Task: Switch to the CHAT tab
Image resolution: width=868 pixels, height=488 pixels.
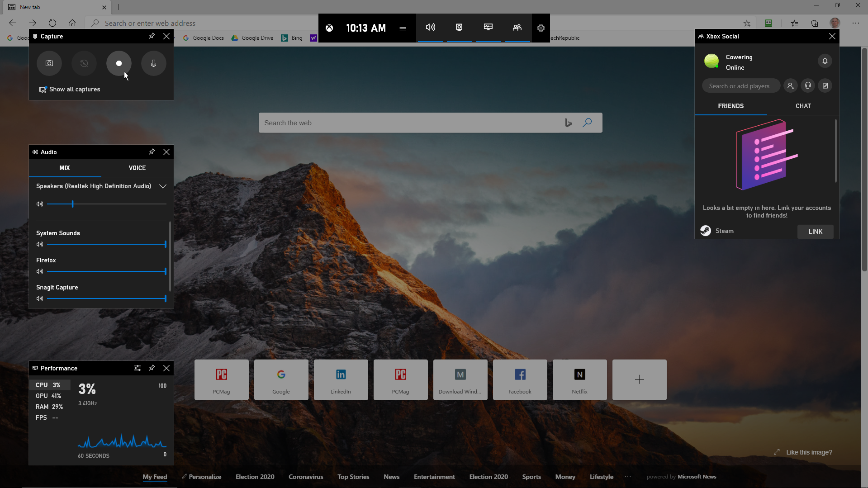Action: [x=803, y=106]
